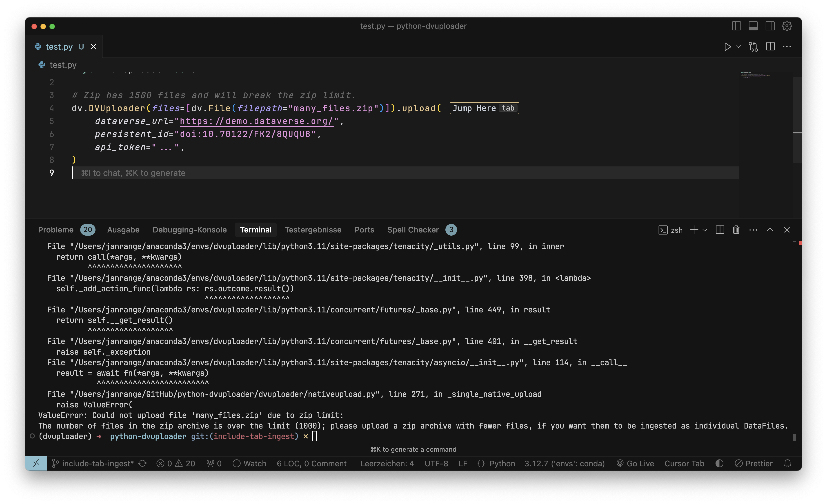This screenshot has width=827, height=504.
Task: Toggle the bottom panel layout button
Action: 753,26
